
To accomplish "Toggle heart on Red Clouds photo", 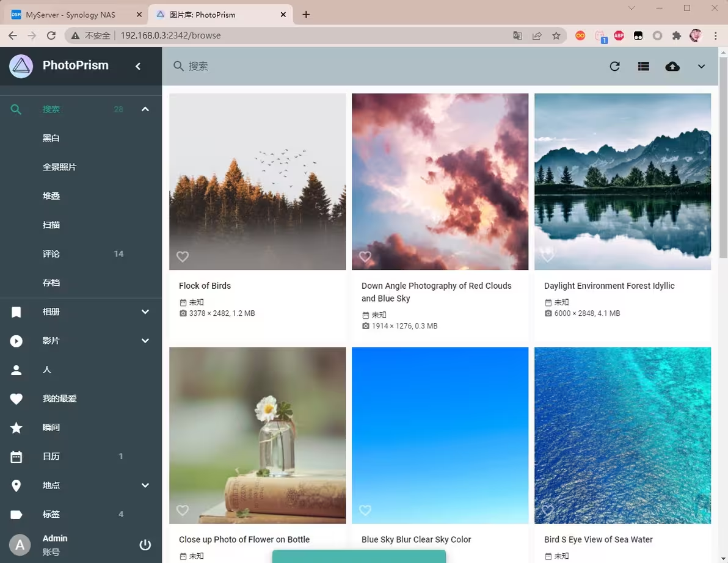I will (x=365, y=256).
